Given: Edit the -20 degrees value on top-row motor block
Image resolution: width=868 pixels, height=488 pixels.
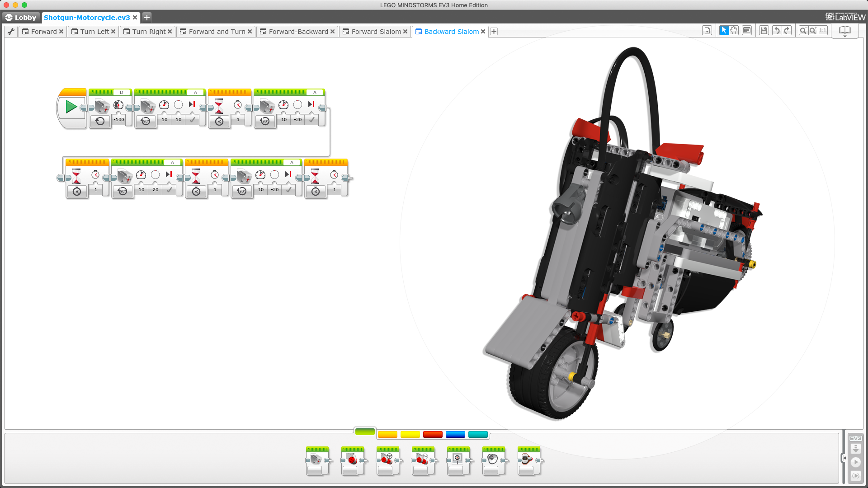Looking at the screenshot, I should (x=298, y=120).
